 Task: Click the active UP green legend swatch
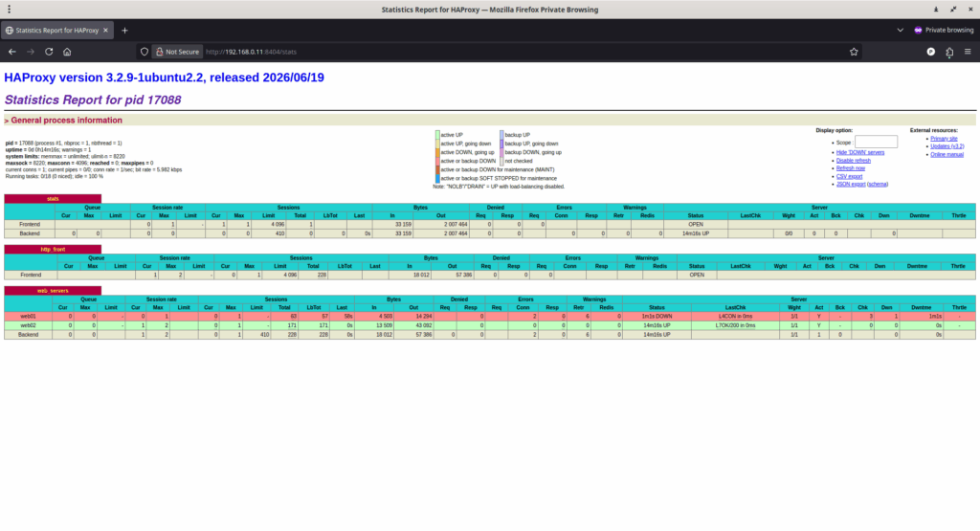pyautogui.click(x=437, y=135)
